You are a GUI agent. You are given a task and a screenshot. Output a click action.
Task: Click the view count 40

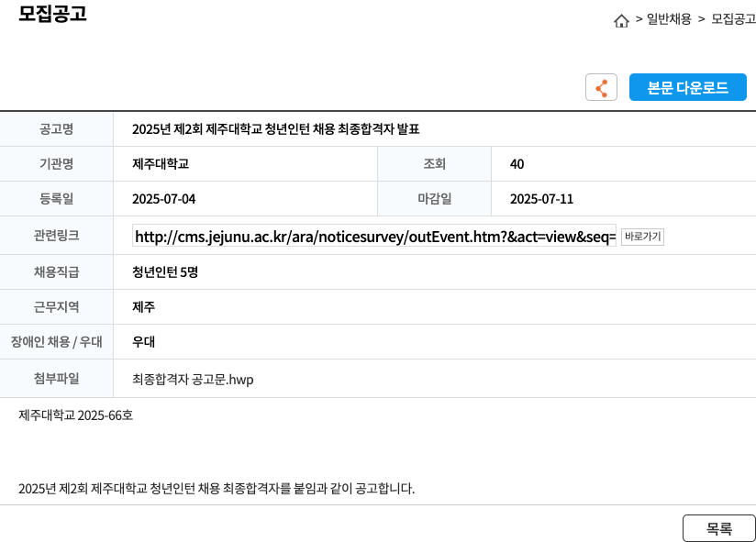[517, 164]
